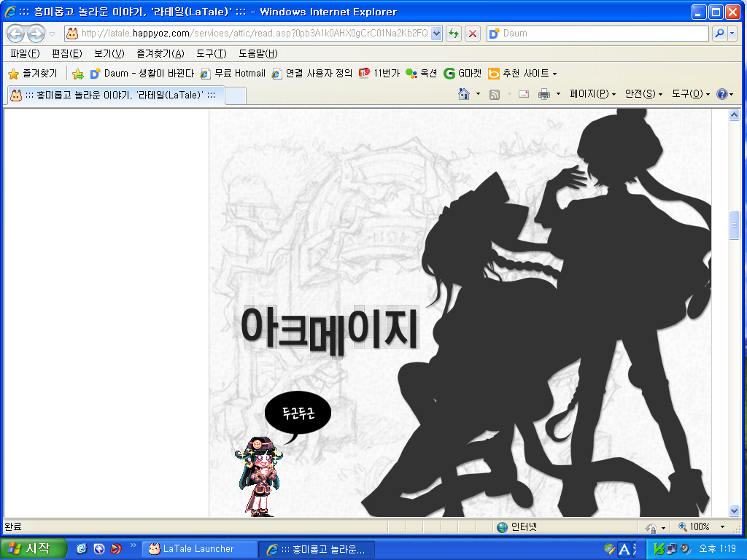Go forward with the Forward arrow button
The image size is (747, 560).
(36, 34)
